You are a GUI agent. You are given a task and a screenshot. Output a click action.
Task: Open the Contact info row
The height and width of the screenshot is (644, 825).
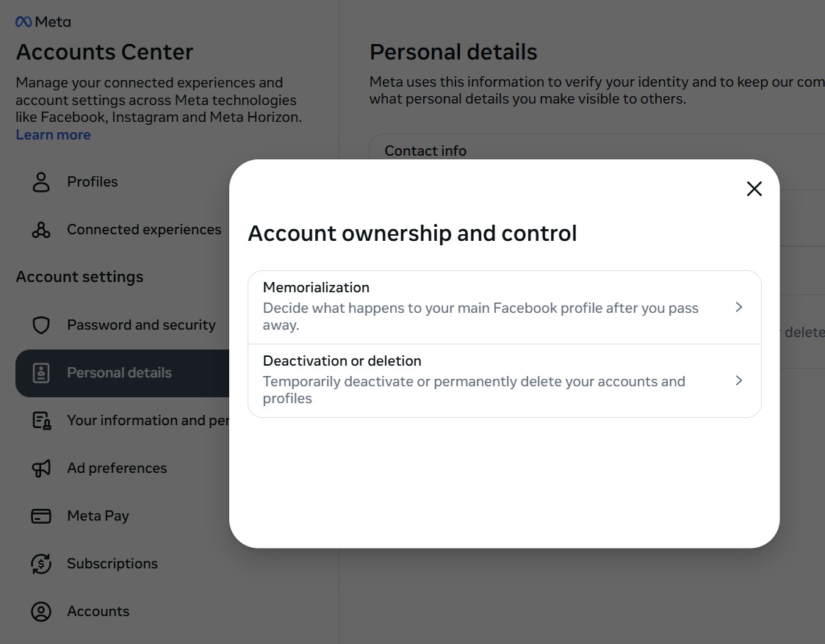(x=425, y=151)
